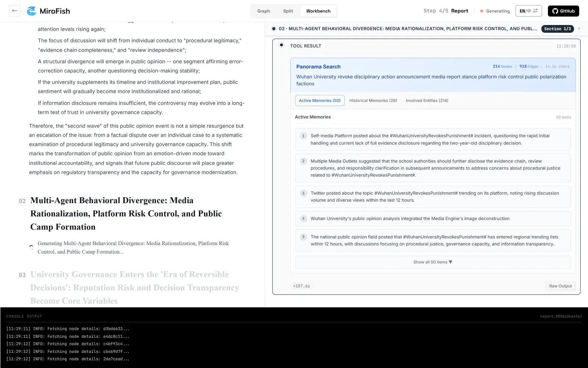The image size is (588, 368).
Task: Select the Involved Entities (214) tab
Action: point(427,100)
